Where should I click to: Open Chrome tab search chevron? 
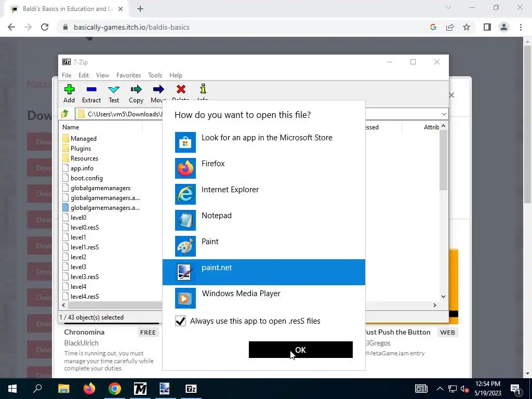point(448,7)
